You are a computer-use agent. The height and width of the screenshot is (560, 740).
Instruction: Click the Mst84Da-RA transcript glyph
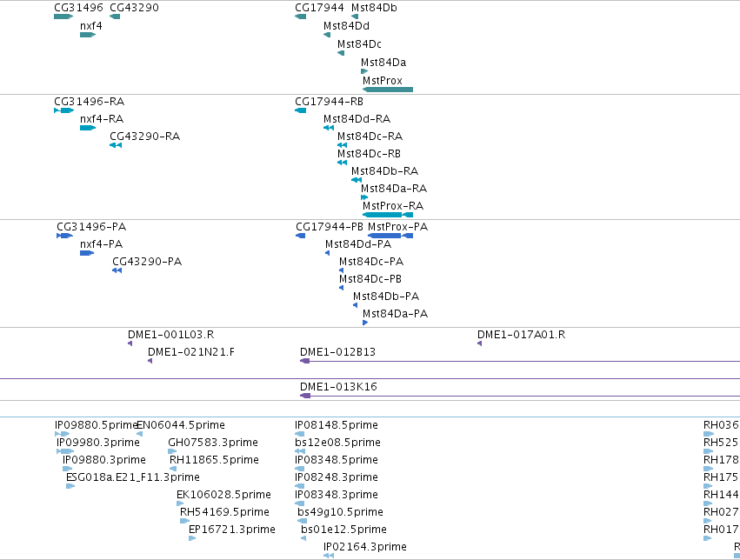point(364,197)
